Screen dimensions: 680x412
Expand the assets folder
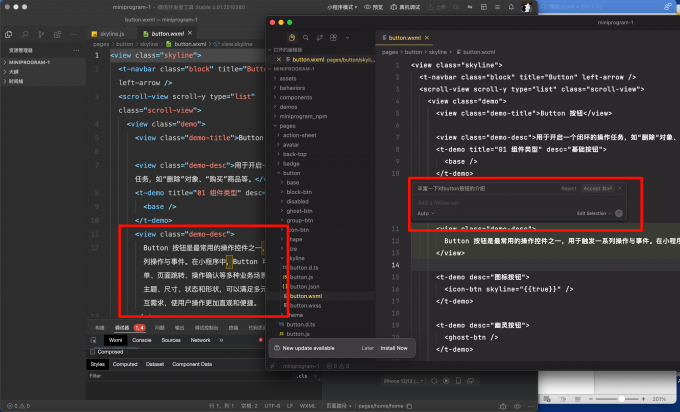click(x=288, y=78)
